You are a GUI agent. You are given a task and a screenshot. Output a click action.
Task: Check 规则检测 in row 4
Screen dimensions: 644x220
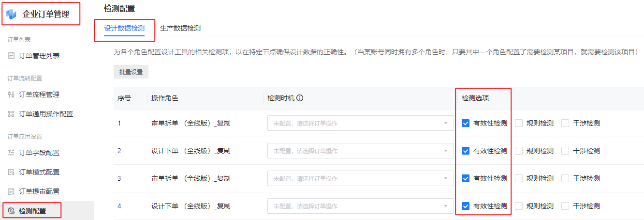(x=519, y=206)
